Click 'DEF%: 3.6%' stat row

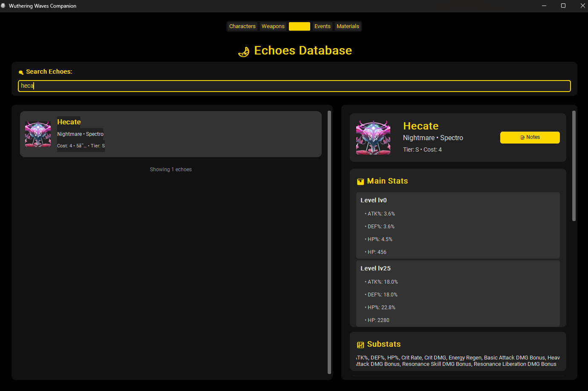380,227
